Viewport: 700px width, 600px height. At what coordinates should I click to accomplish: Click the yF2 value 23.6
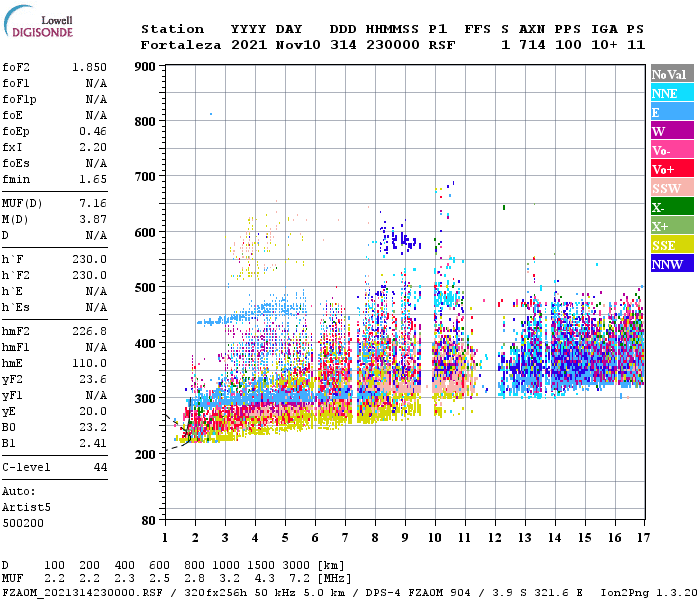[x=93, y=379]
